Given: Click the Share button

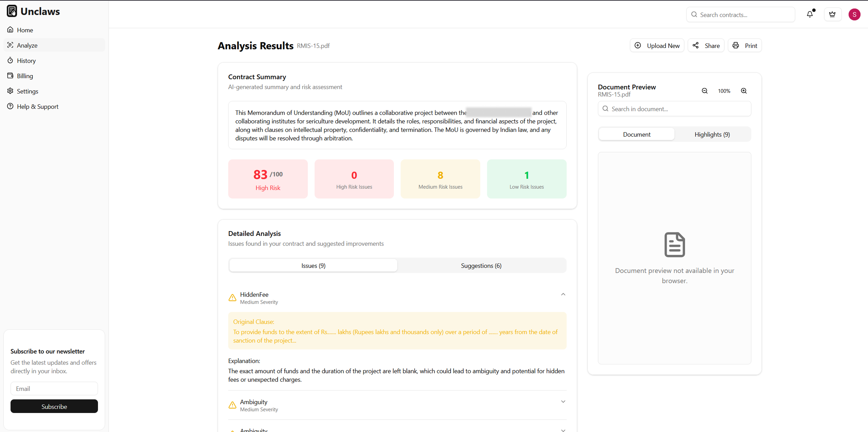Looking at the screenshot, I should [706, 46].
